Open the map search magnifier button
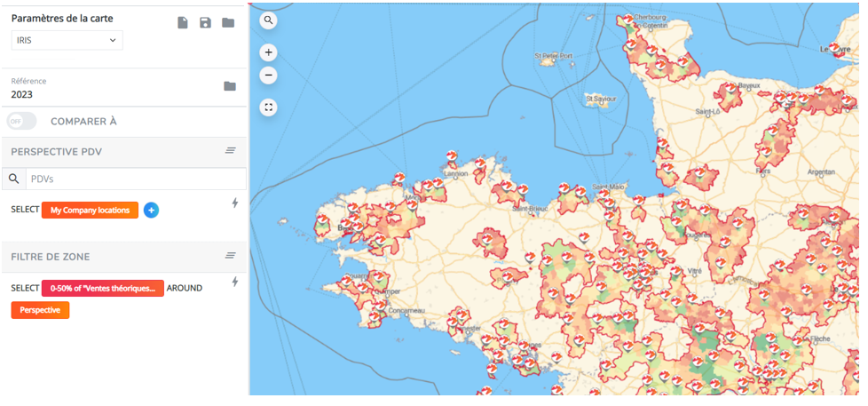This screenshot has height=406, width=868. pyautogui.click(x=269, y=20)
